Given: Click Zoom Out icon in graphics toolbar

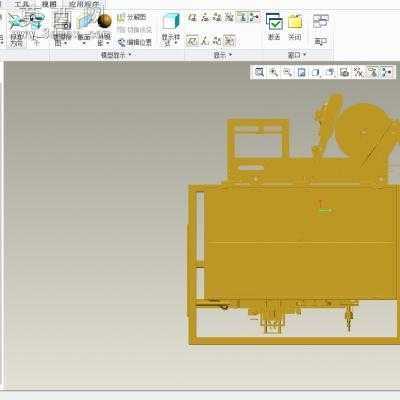Looking at the screenshot, I should coord(288,72).
